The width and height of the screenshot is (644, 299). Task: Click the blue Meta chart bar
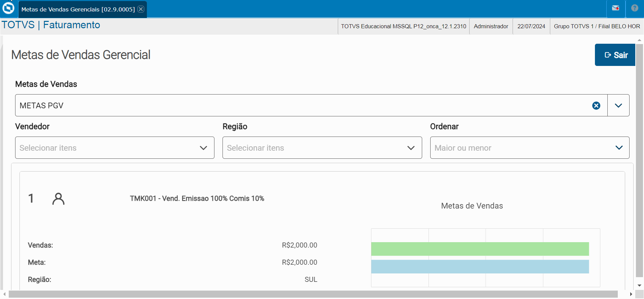pyautogui.click(x=480, y=266)
